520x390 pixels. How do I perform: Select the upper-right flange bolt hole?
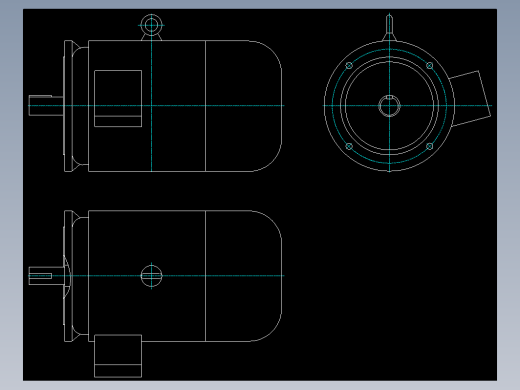[x=430, y=65]
